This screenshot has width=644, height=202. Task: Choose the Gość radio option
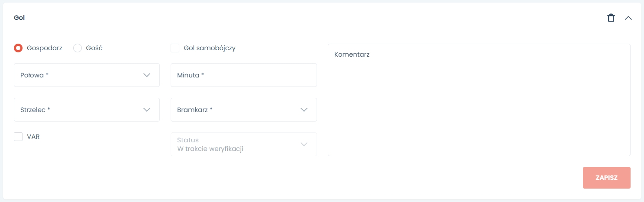(x=78, y=48)
